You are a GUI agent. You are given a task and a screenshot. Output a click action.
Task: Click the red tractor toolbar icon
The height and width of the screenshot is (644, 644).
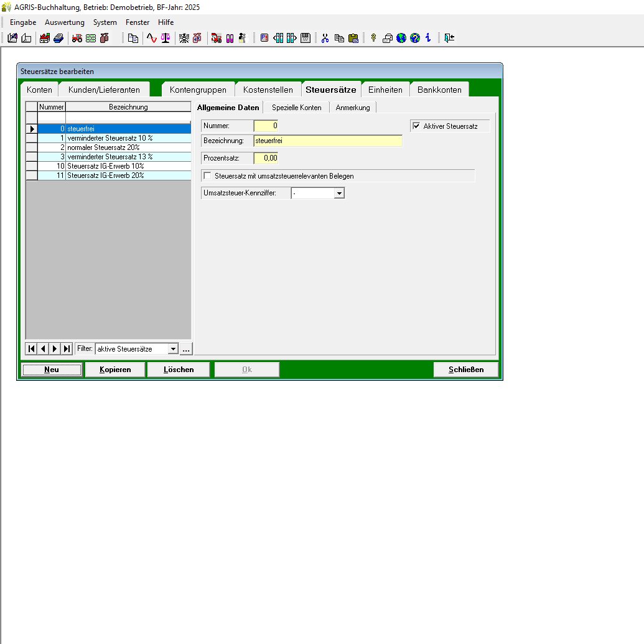[77, 38]
